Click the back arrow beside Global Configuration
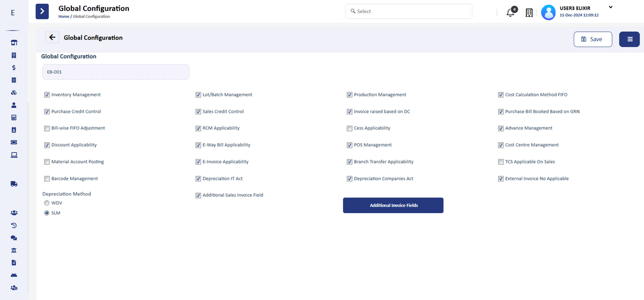The height and width of the screenshot is (300, 644). pos(52,38)
